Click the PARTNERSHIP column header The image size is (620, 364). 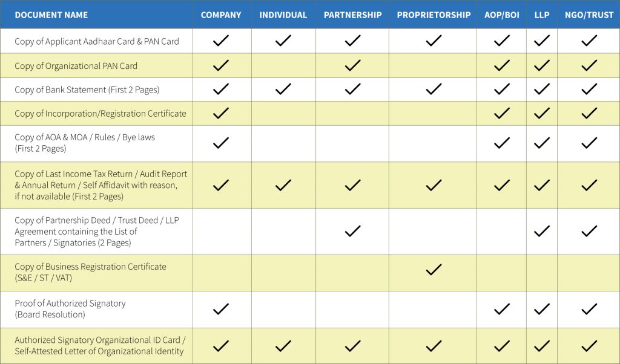point(352,15)
